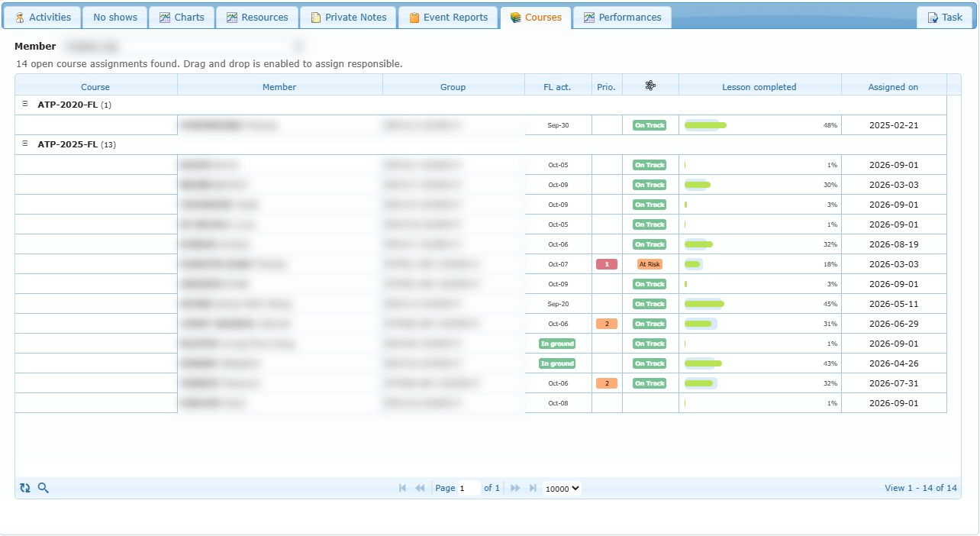Viewport: 980px width, 536px height.
Task: Switch to the Resources tab
Action: tap(256, 17)
